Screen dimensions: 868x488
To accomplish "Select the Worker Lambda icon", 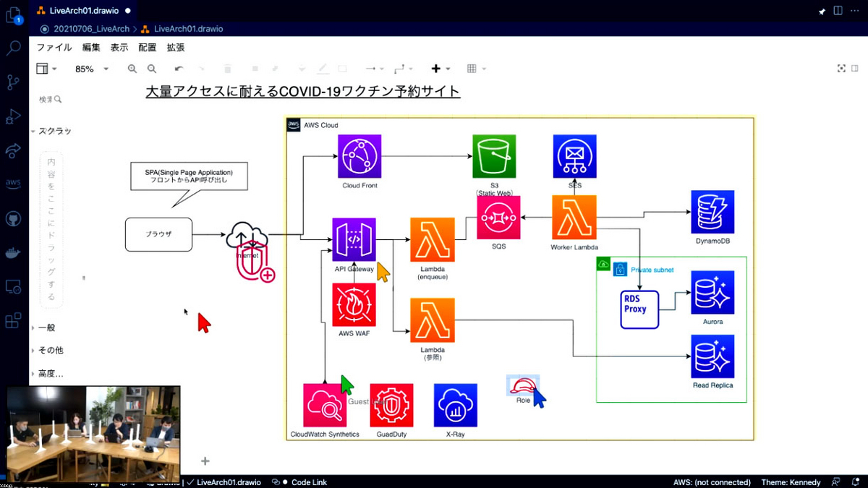I will tap(574, 218).
